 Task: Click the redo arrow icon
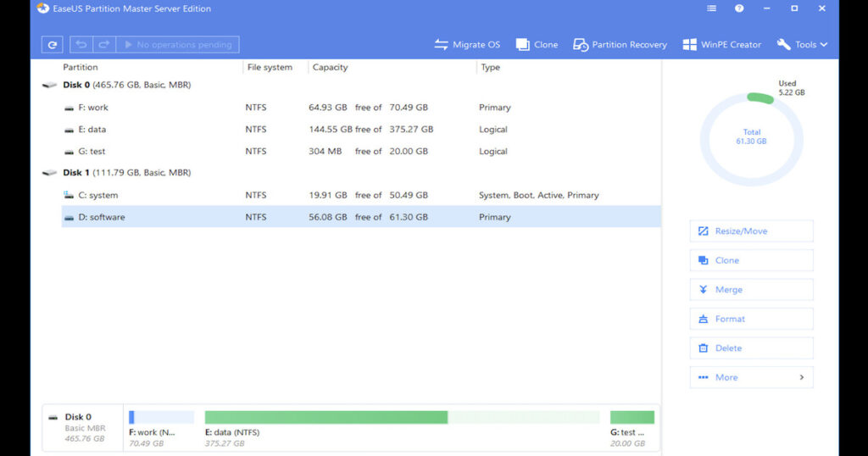(x=103, y=45)
